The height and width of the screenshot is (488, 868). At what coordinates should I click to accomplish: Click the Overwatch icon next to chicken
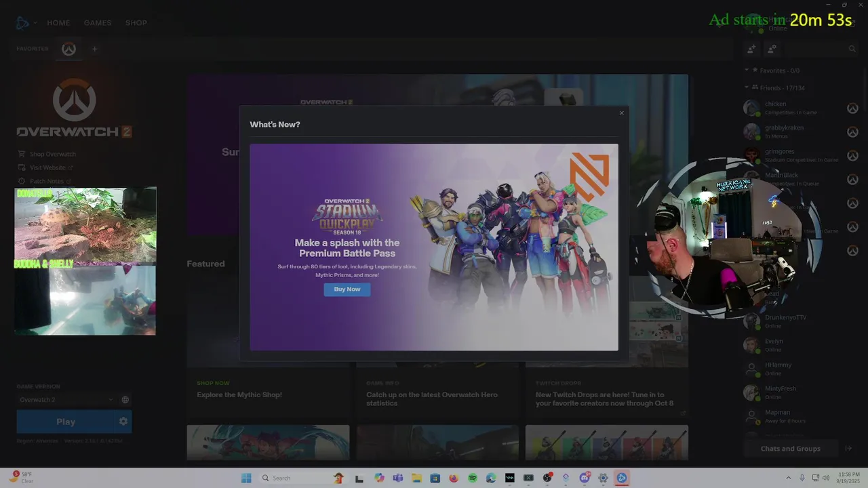pyautogui.click(x=852, y=108)
